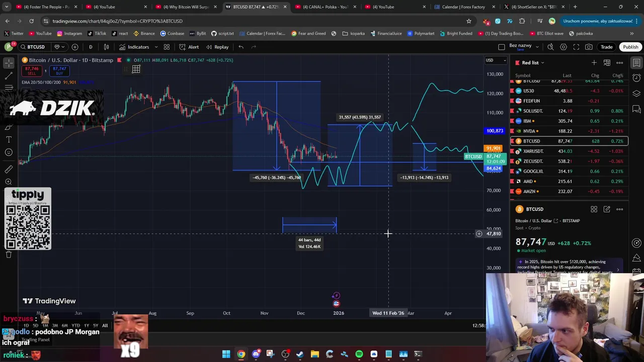Toggle the Object tree layers panel

click(636, 94)
